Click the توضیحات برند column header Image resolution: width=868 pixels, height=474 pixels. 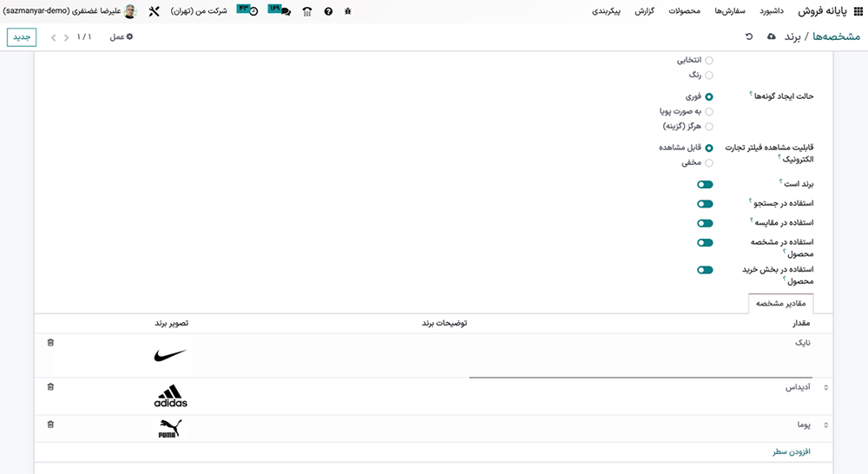pyautogui.click(x=444, y=324)
